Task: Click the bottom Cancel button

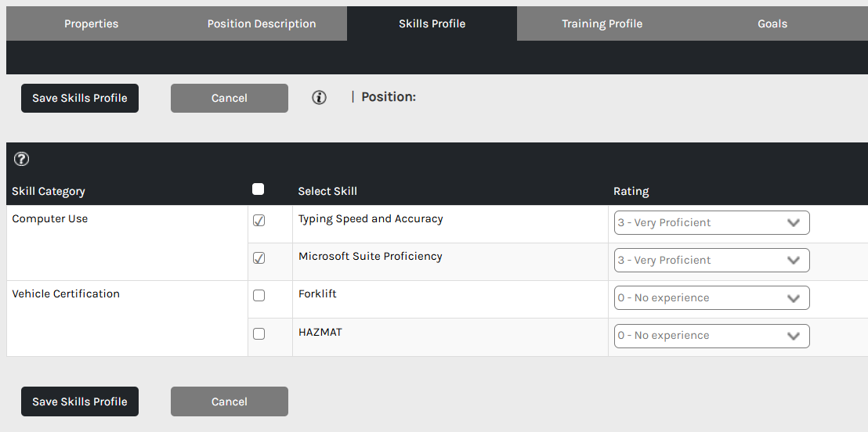Action: 230,401
